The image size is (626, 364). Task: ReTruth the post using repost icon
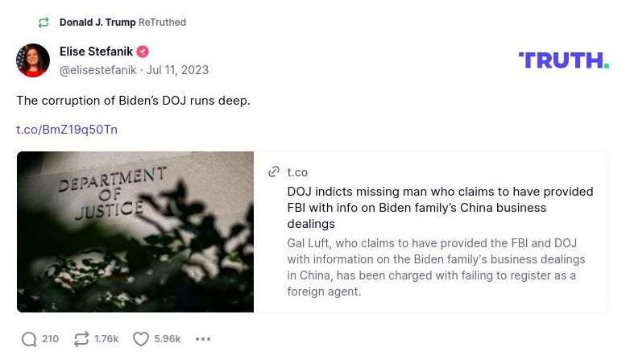tap(81, 339)
